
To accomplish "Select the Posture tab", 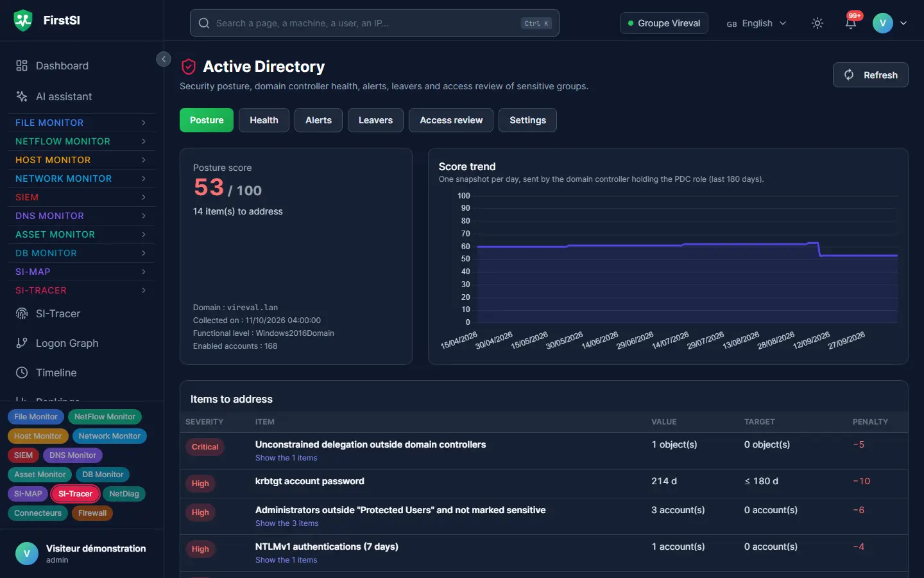I will tap(207, 120).
